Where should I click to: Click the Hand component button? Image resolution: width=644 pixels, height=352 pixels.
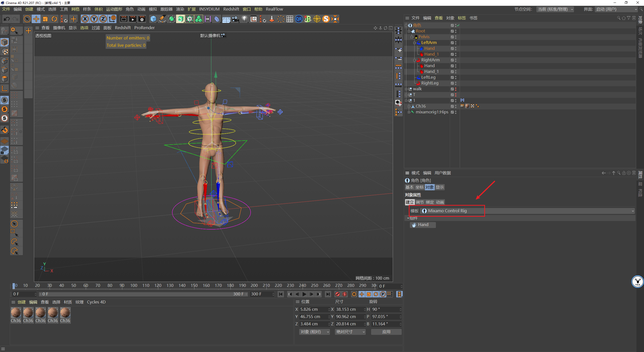423,225
